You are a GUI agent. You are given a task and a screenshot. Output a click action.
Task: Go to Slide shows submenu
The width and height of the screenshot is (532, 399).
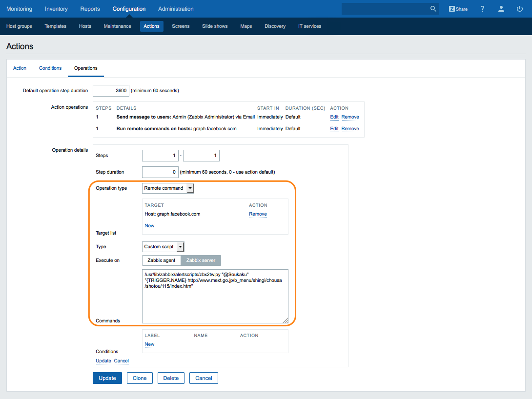(x=215, y=26)
